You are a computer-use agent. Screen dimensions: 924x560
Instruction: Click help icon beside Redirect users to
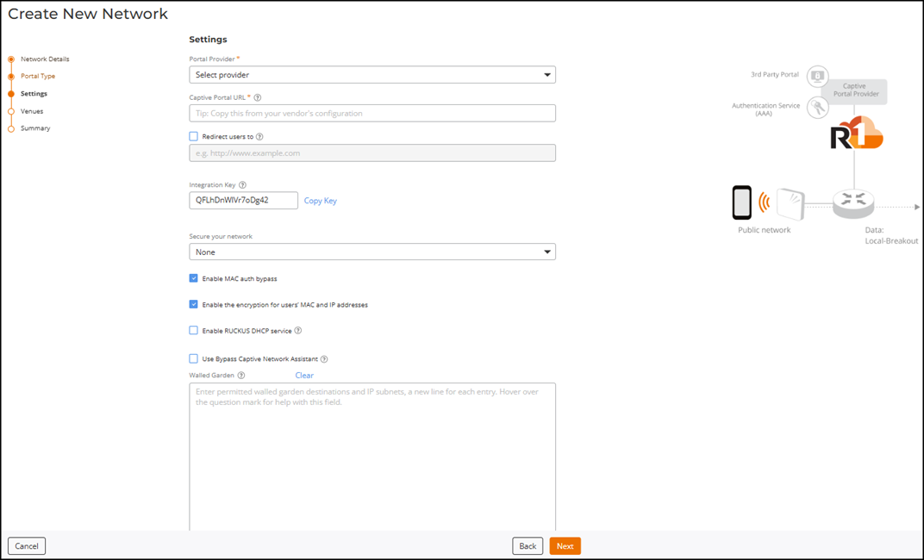point(259,136)
